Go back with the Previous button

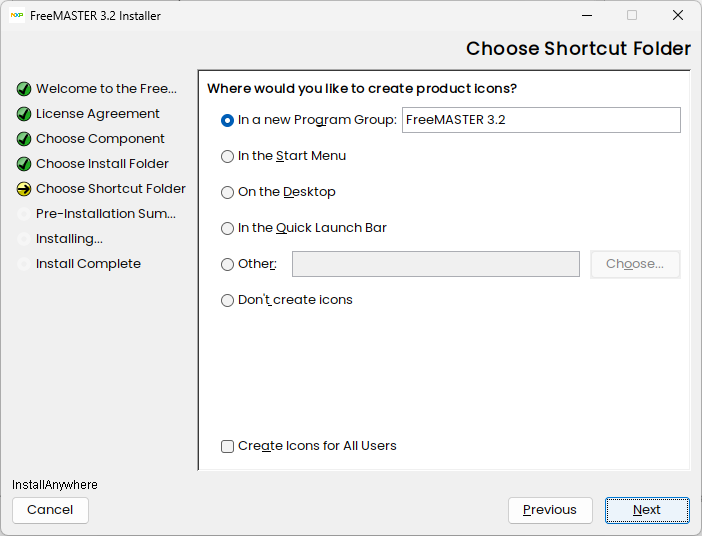550,510
